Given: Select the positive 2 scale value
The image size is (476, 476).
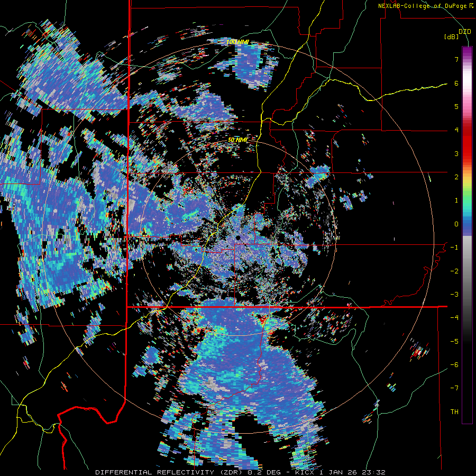Looking at the screenshot, I should (x=456, y=177).
